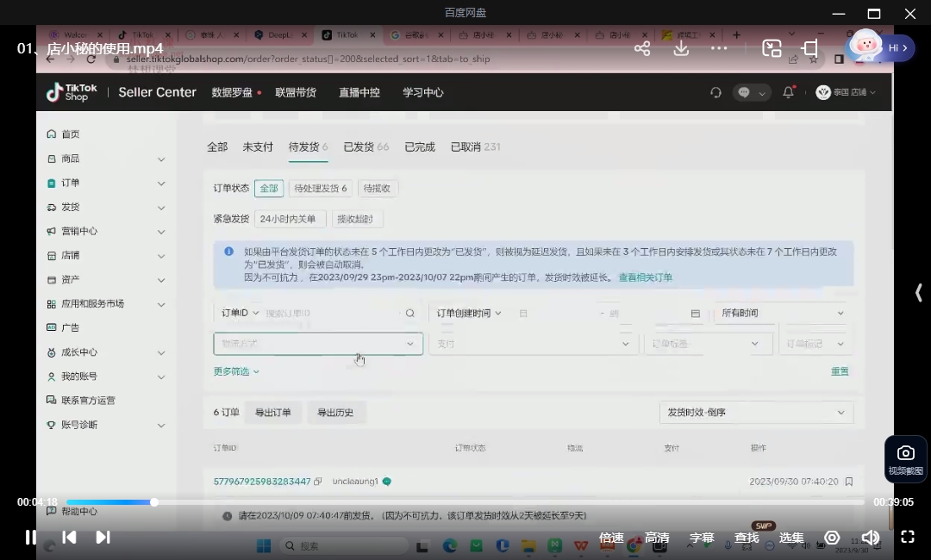Skip to the previous video
Screen dimensions: 931x560
pos(69,537)
